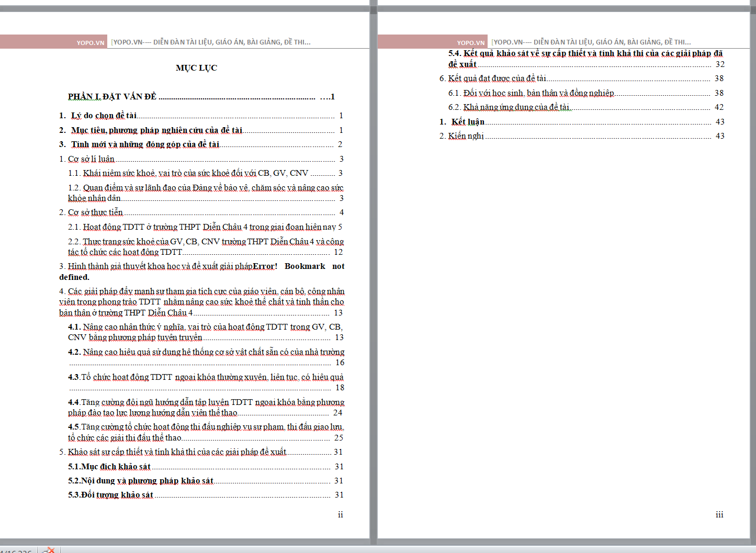Click entry 6.2. Khả năng ứng dụng
The width and height of the screenshot is (756, 553).
point(586,107)
